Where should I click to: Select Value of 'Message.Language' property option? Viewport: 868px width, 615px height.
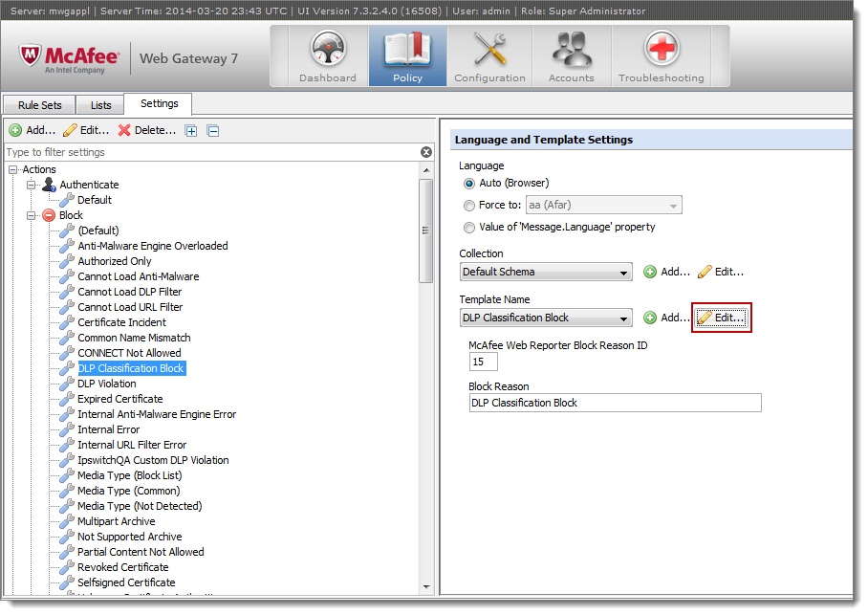pos(469,228)
